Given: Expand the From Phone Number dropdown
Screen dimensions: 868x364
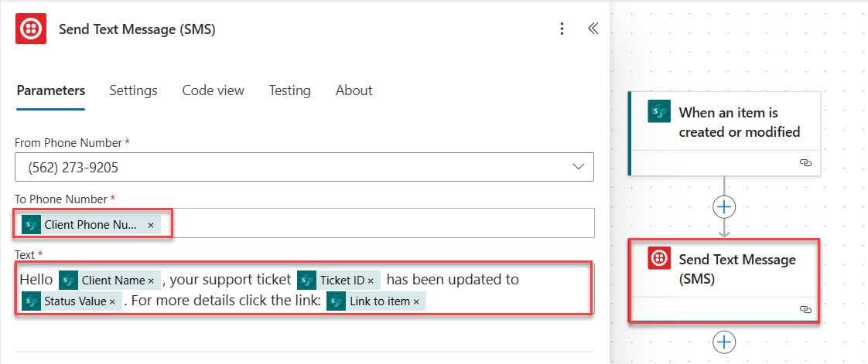Looking at the screenshot, I should [x=305, y=167].
